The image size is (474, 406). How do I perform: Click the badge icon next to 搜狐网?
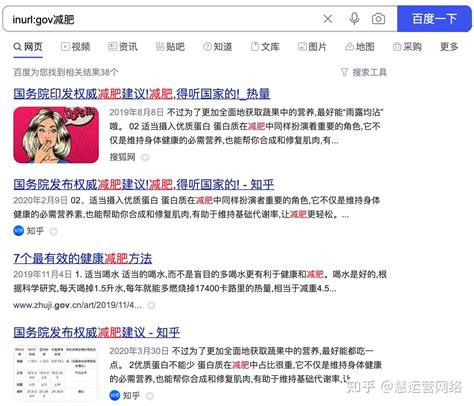(145, 157)
